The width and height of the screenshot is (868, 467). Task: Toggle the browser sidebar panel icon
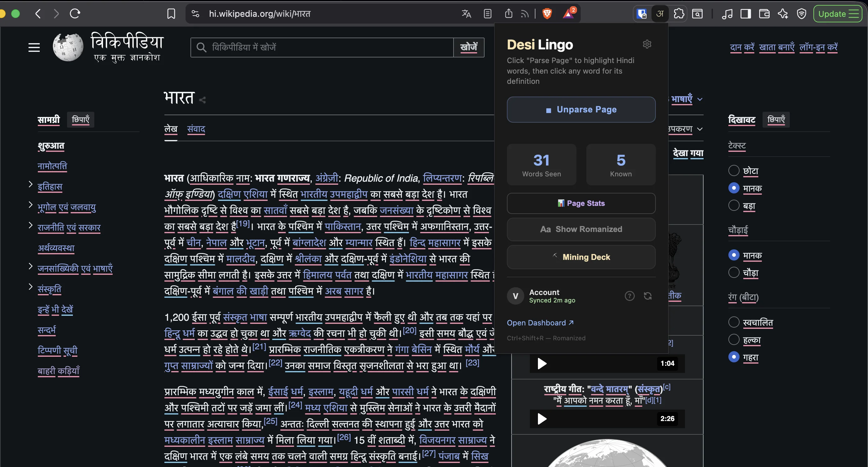click(x=745, y=14)
